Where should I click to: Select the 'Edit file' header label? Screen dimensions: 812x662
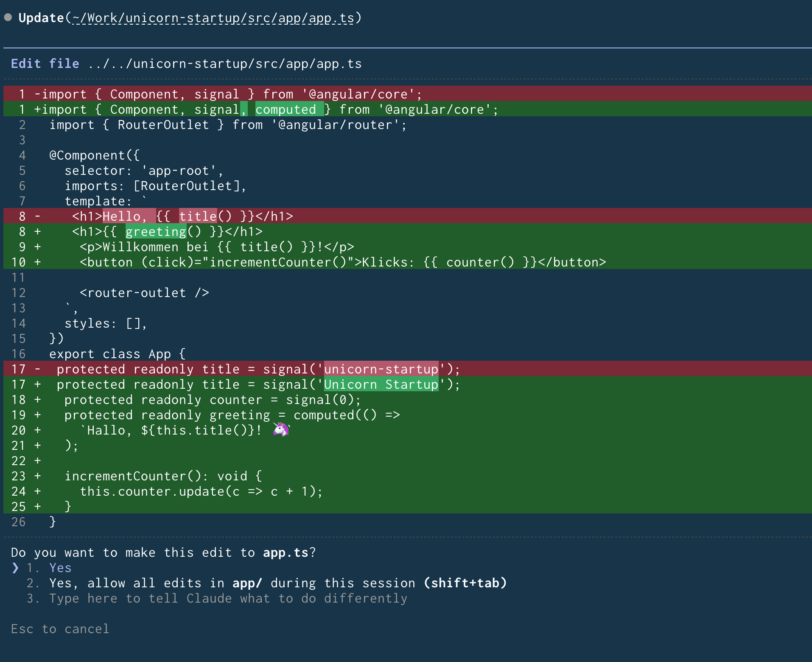click(x=45, y=63)
